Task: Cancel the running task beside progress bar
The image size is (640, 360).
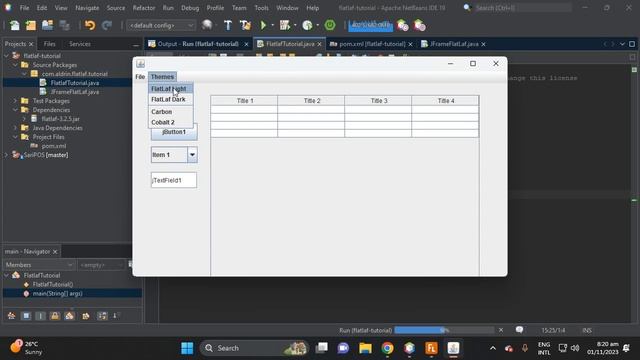Action: (x=501, y=330)
